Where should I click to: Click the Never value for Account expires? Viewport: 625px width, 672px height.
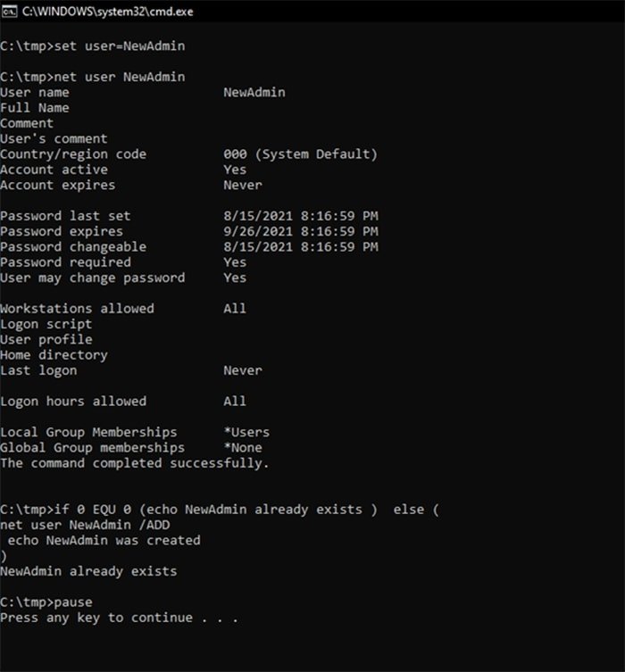pyautogui.click(x=242, y=185)
